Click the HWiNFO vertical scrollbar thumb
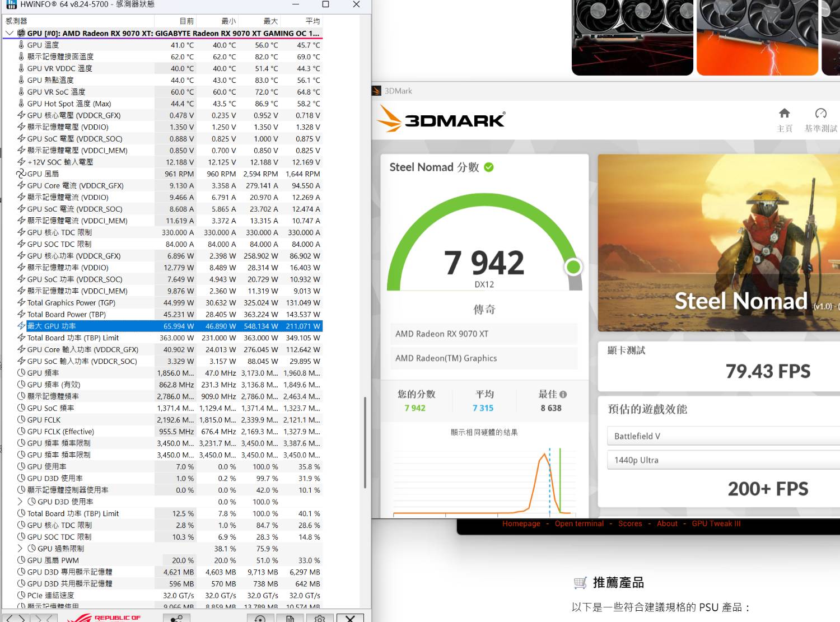The width and height of the screenshot is (840, 622). [365, 442]
